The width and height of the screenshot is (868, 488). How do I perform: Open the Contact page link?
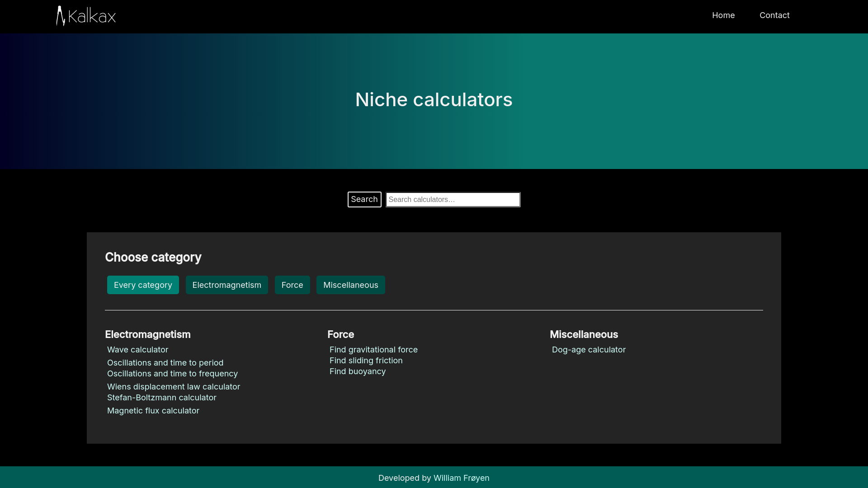[774, 15]
